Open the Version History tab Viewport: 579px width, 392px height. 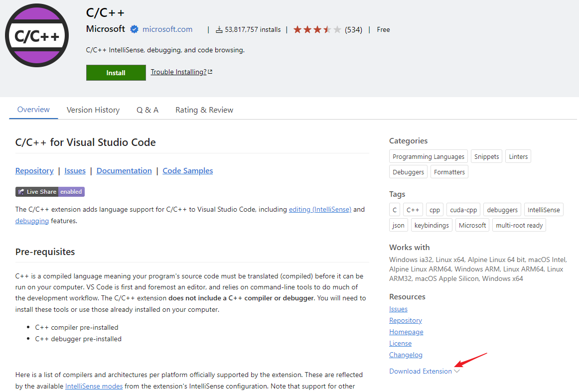pos(93,110)
